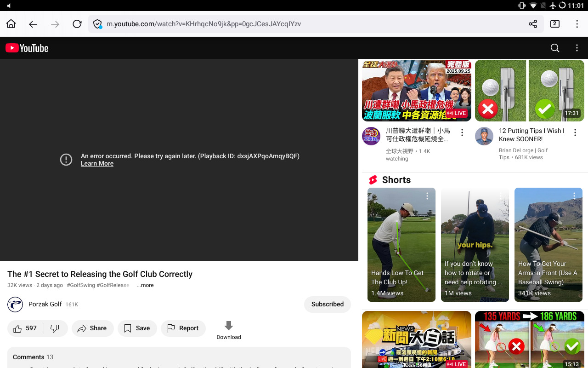The image size is (588, 368).
Task: Open YouTube header three-dot menu
Action: 577,48
